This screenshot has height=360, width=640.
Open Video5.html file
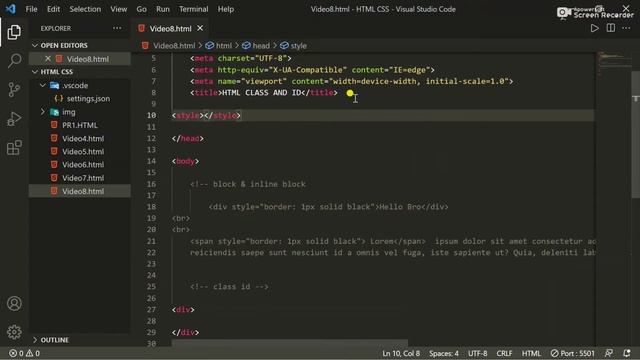(83, 151)
